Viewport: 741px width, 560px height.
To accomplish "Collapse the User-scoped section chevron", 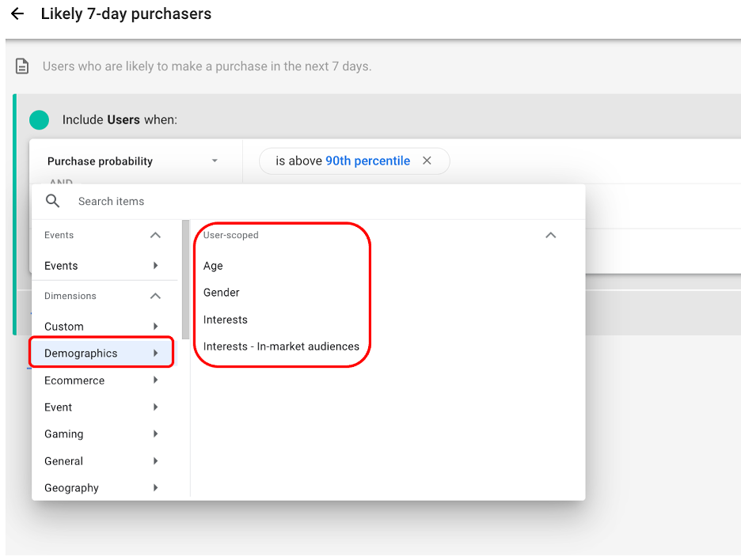I will pyautogui.click(x=551, y=236).
